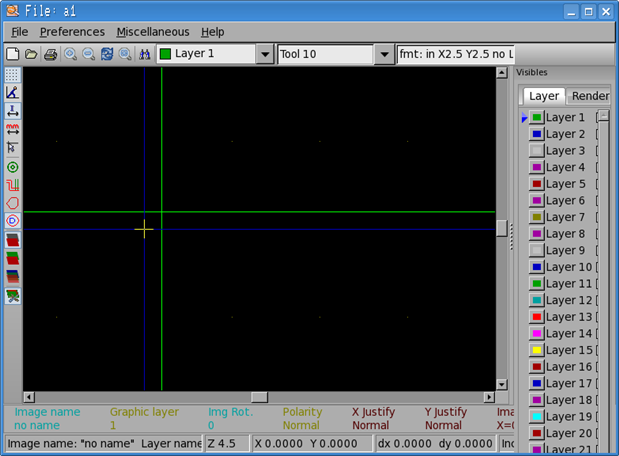Image resolution: width=619 pixels, height=456 pixels.
Task: Switch to the Render tab
Action: (589, 96)
